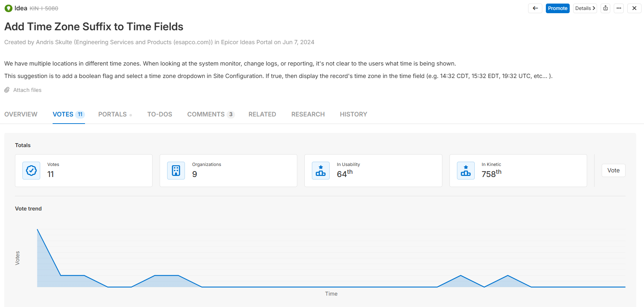This screenshot has height=307, width=644.
Task: Open the KIN-I-5080 reference link
Action: pos(44,9)
